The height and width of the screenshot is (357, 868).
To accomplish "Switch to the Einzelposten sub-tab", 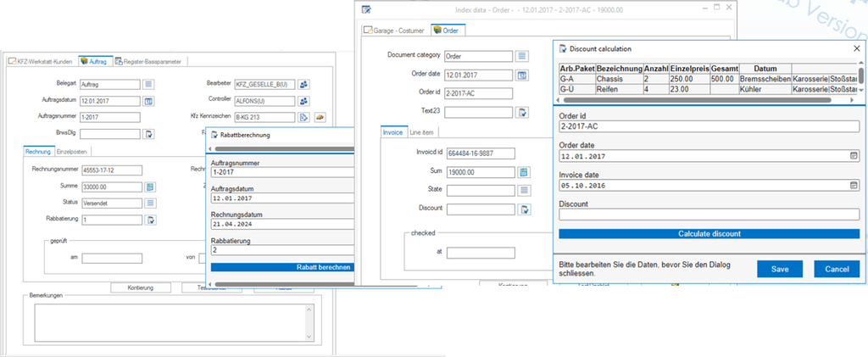I will tap(73, 151).
